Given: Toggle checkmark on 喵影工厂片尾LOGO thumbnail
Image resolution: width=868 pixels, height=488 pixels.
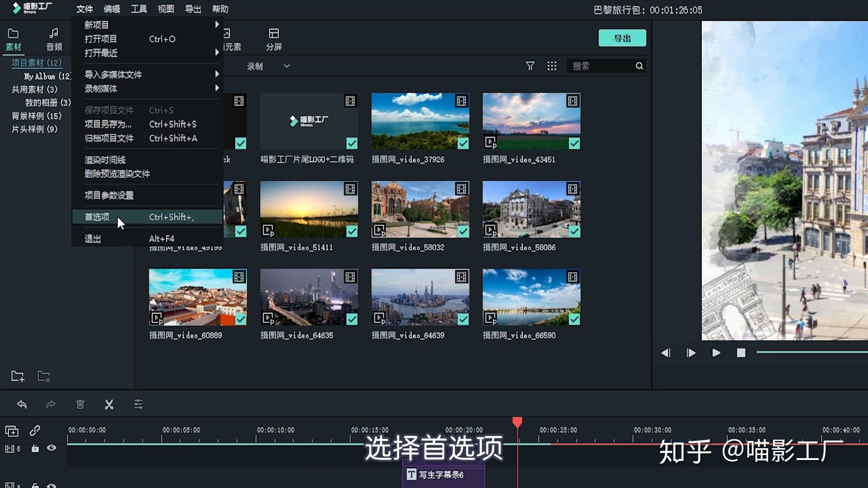Looking at the screenshot, I should pyautogui.click(x=352, y=143).
